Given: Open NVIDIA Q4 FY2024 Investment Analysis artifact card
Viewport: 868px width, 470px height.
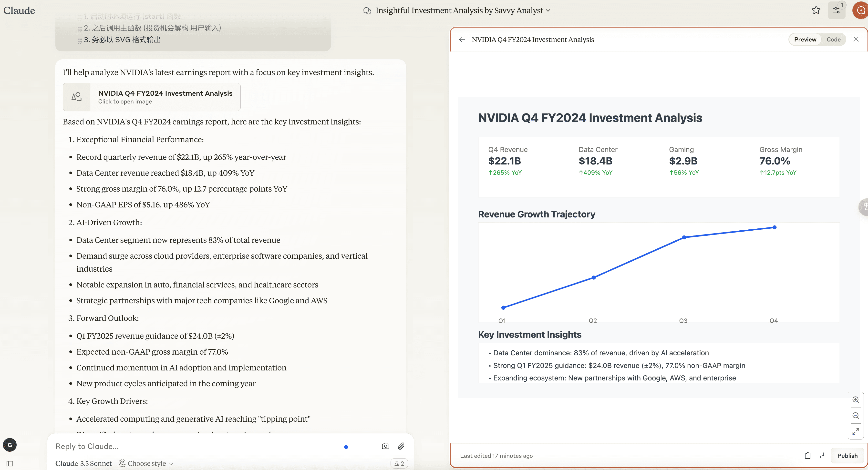Looking at the screenshot, I should point(152,97).
